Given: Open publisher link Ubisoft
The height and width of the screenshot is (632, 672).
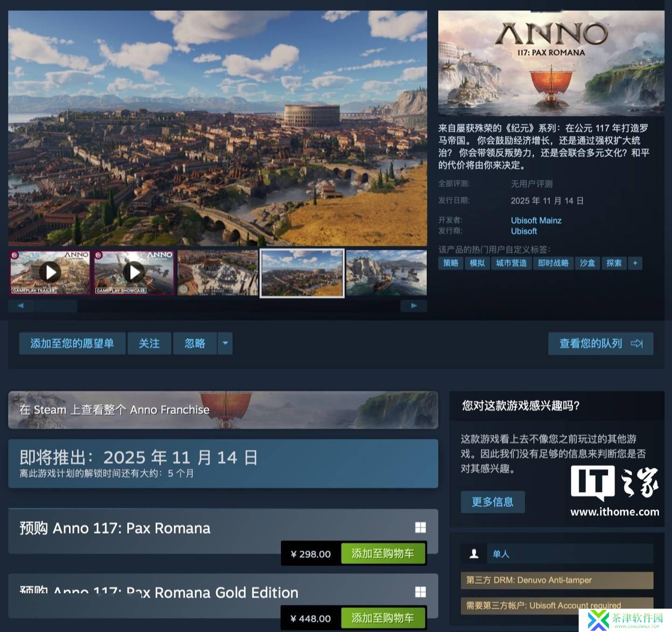Looking at the screenshot, I should (x=524, y=231).
